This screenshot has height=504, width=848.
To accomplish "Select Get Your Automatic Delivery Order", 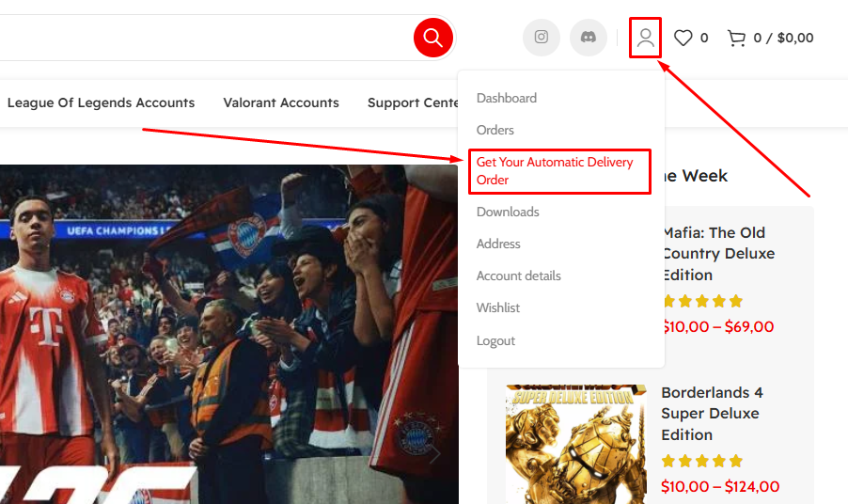I will click(x=555, y=171).
